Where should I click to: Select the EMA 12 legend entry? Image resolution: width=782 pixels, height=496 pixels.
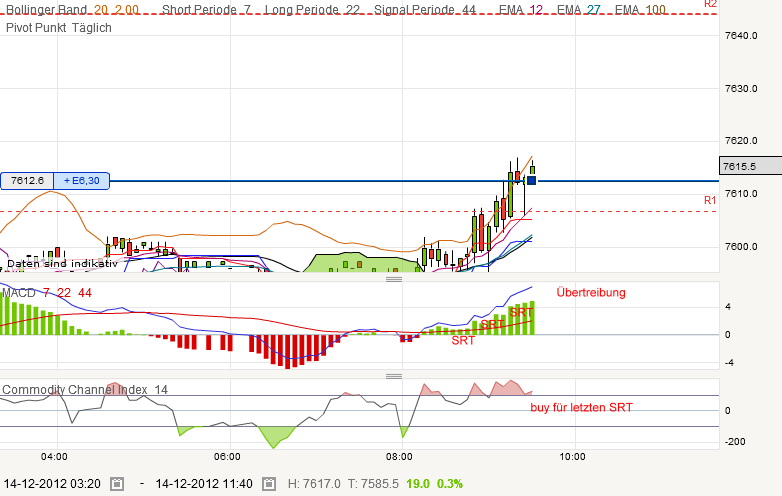[521, 9]
